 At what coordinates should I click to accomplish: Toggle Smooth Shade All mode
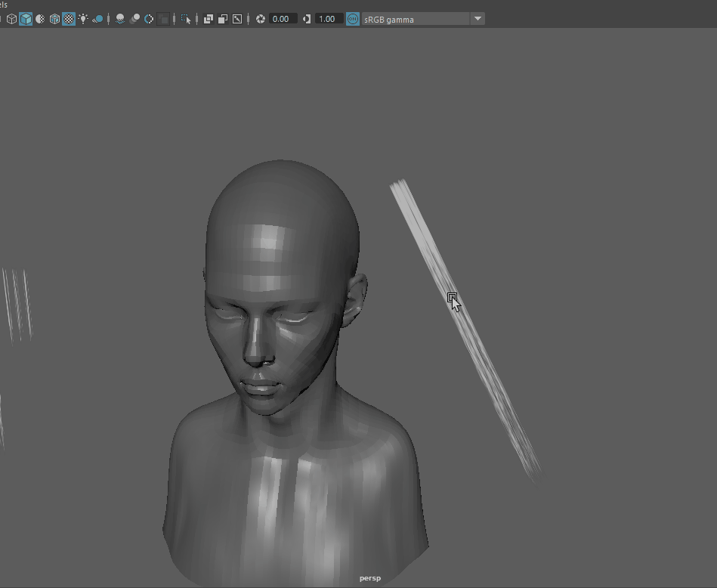point(26,19)
